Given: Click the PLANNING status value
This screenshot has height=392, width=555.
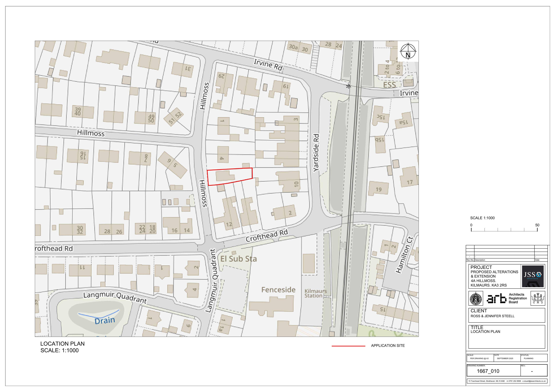Looking at the screenshot, I should pos(528,358).
